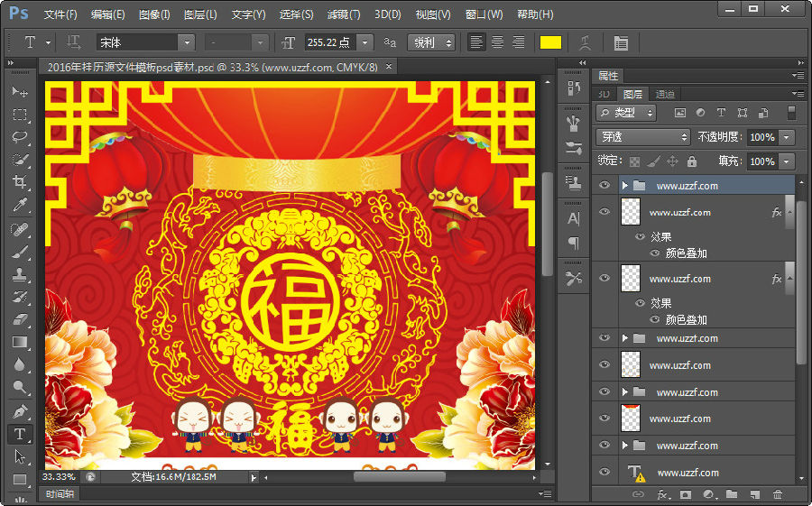Select the Eraser tool
This screenshot has width=812, height=506.
[x=20, y=319]
